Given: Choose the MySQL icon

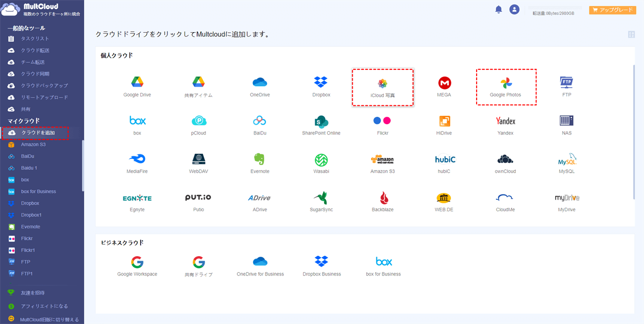Looking at the screenshot, I should click(x=567, y=163).
